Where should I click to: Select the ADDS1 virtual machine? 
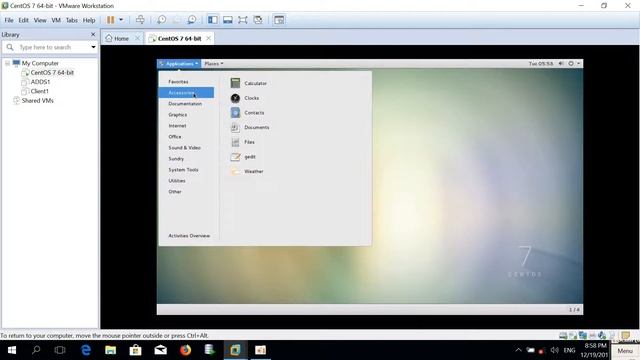pyautogui.click(x=40, y=82)
